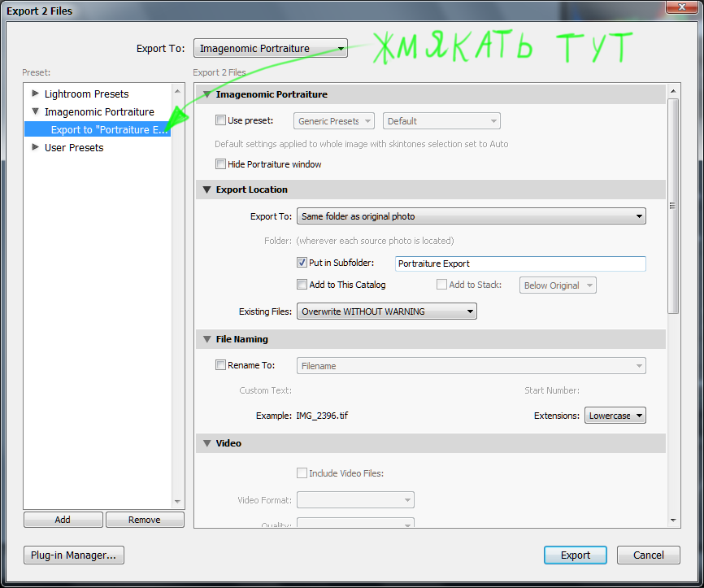Expand Lightroom Presets tree arrow

click(x=36, y=94)
